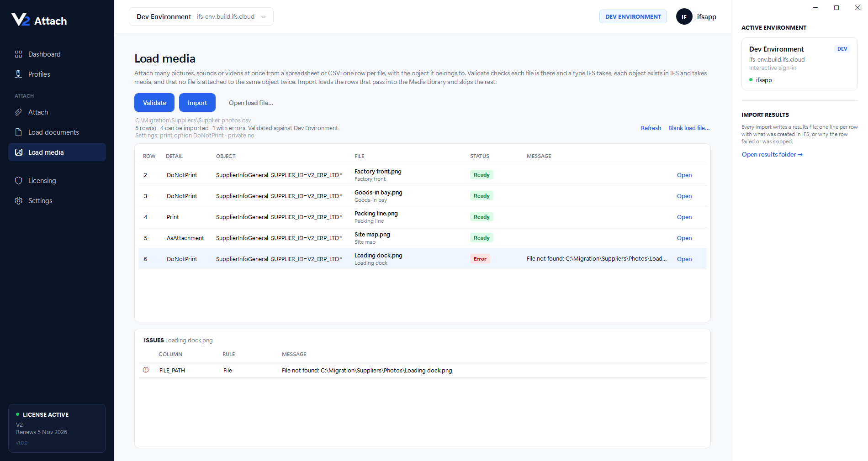868x461 pixels.
Task: Click the Load media image icon
Action: 19,152
